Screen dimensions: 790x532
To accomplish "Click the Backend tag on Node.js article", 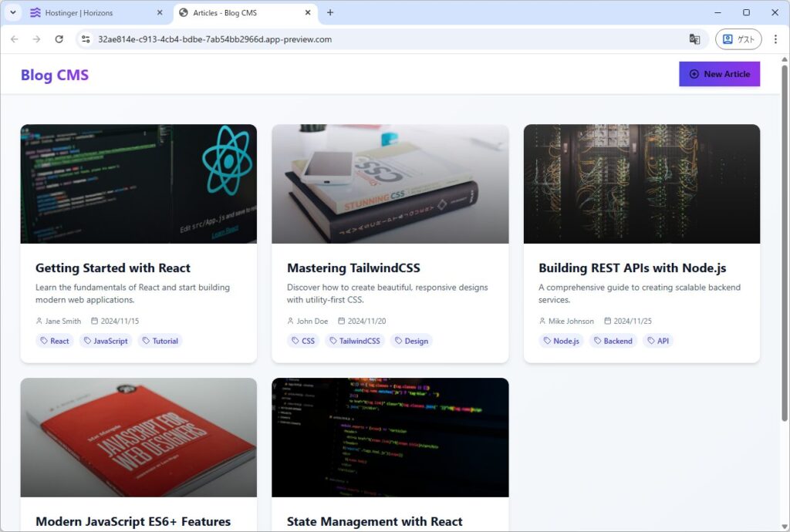I will coord(613,341).
